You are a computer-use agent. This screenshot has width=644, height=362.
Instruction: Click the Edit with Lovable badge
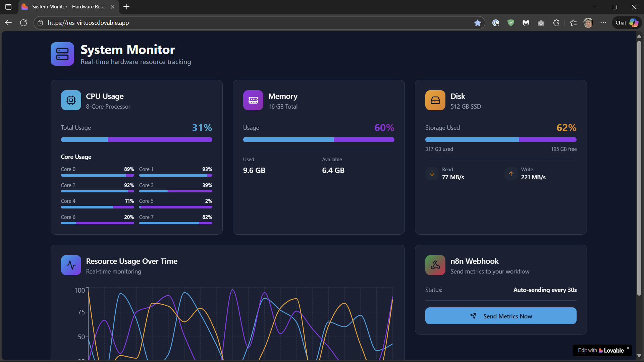(x=600, y=350)
